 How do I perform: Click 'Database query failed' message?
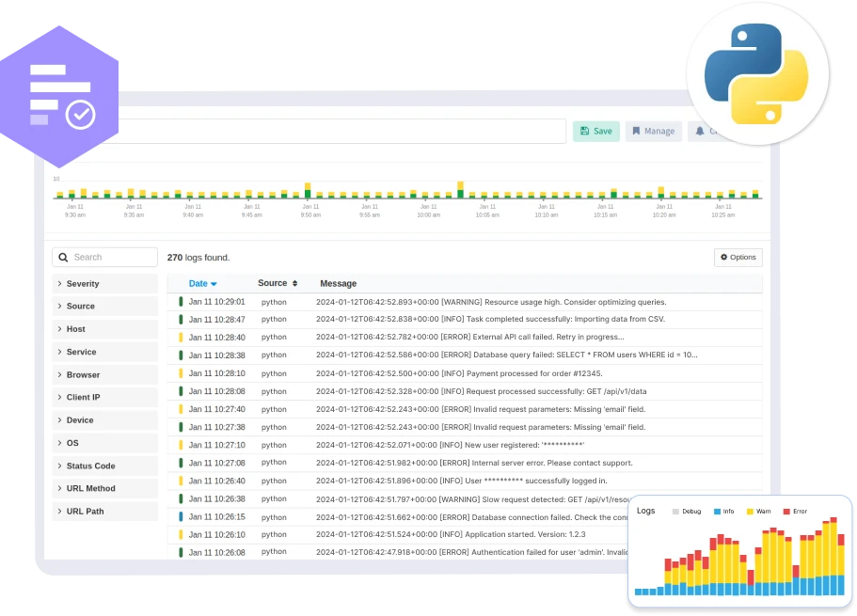coord(507,355)
